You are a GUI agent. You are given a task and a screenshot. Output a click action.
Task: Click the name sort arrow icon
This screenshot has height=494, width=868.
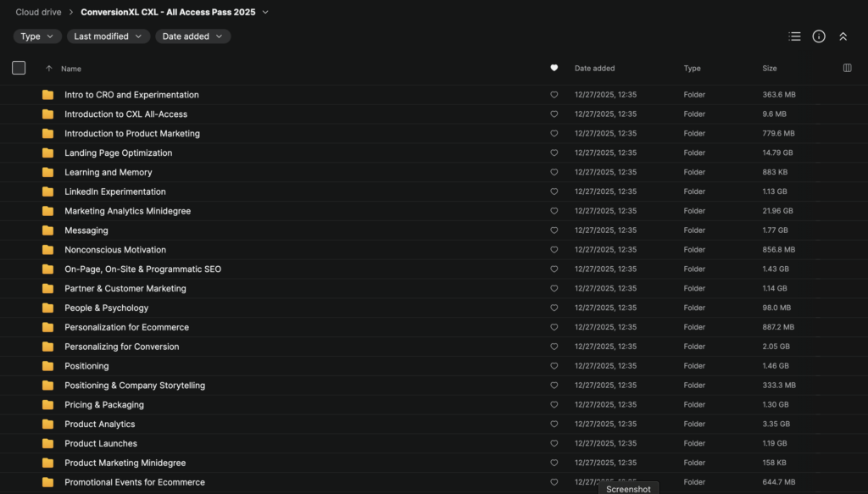click(49, 69)
